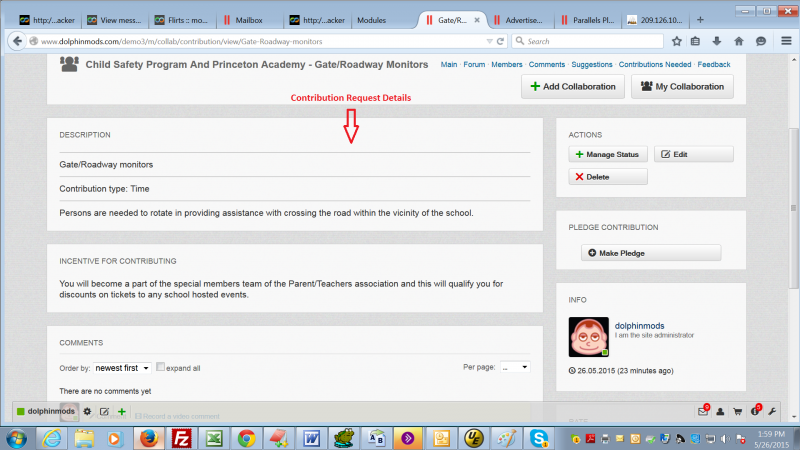800x450 pixels.
Task: Launch Internet Explorer from taskbar
Action: tap(52, 438)
